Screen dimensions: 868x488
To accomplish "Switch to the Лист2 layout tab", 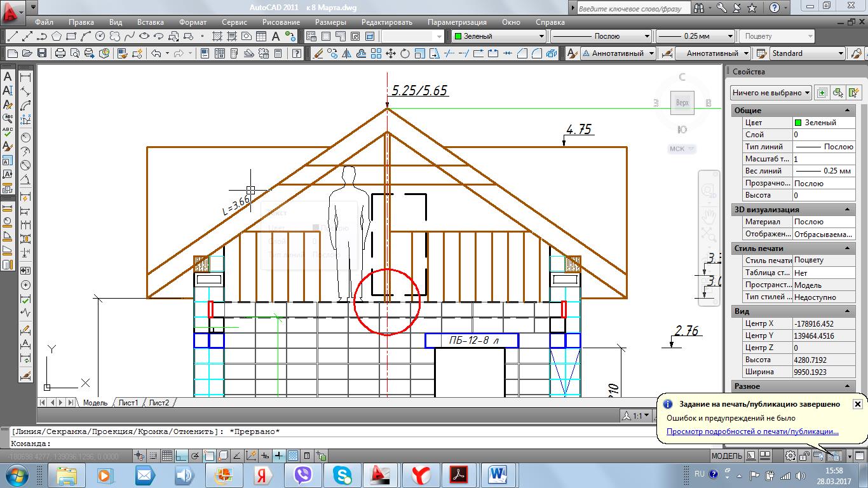I will [x=159, y=403].
